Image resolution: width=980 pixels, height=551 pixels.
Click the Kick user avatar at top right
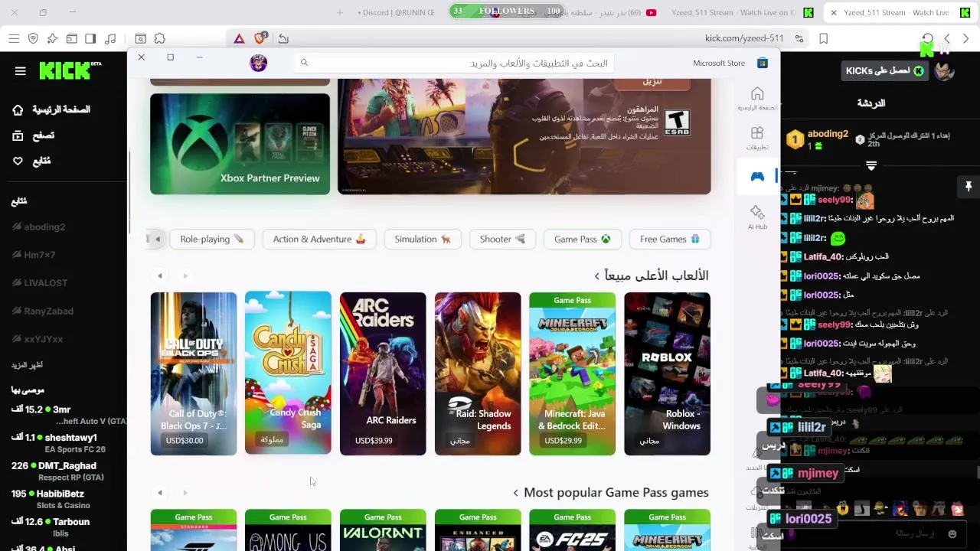click(x=944, y=71)
